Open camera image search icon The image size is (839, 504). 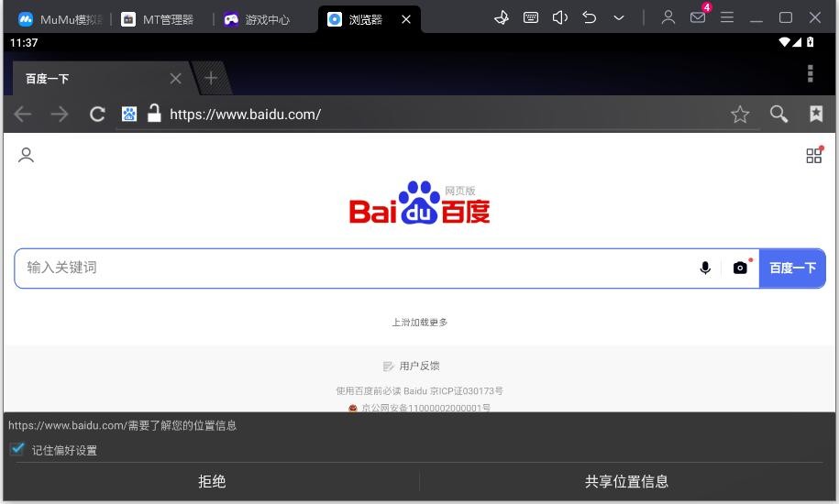(x=741, y=268)
